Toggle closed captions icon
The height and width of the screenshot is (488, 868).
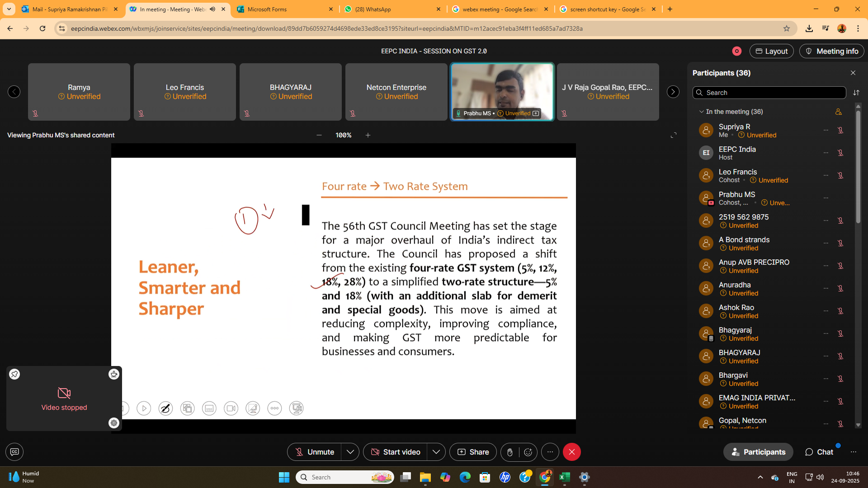(x=14, y=452)
